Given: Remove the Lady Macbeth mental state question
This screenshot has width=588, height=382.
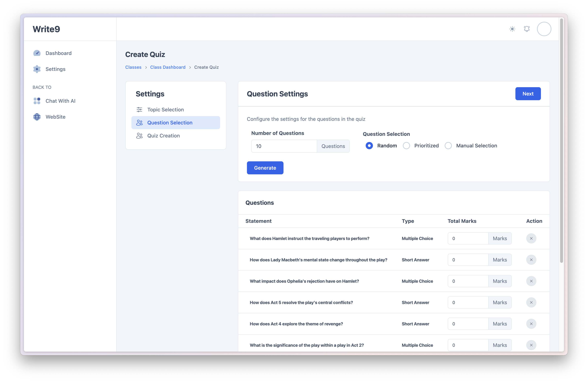Looking at the screenshot, I should pyautogui.click(x=531, y=260).
